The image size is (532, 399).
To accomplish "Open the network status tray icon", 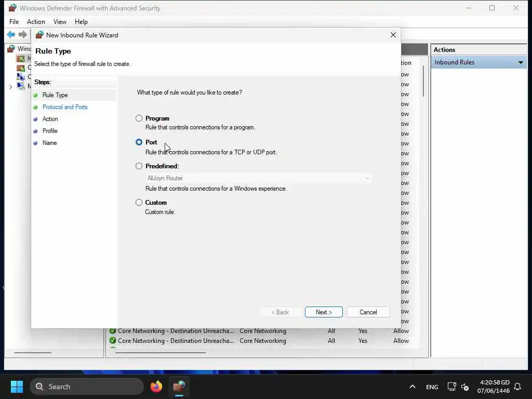I will click(x=451, y=387).
